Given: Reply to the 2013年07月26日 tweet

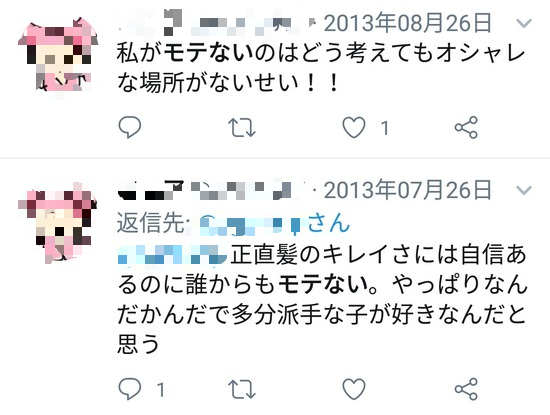Looking at the screenshot, I should click(x=130, y=389).
